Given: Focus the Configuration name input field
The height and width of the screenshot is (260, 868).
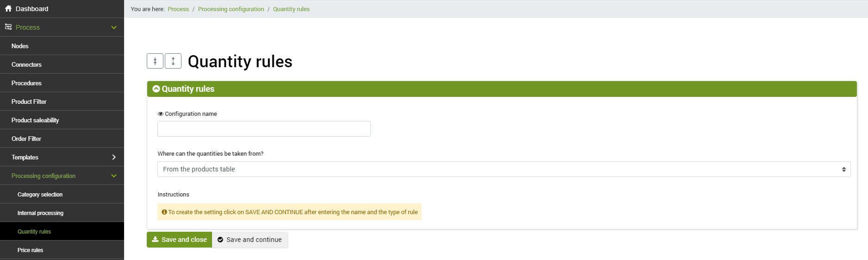Looking at the screenshot, I should pos(264,129).
